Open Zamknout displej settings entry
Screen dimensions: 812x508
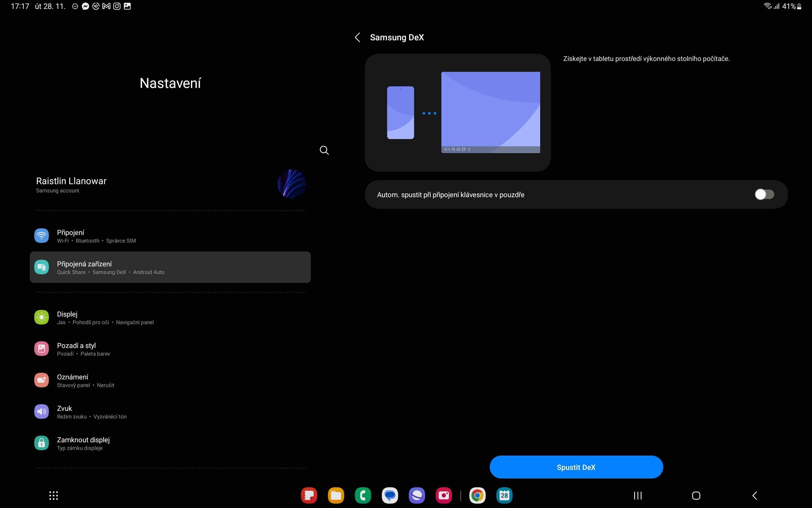[x=170, y=443]
